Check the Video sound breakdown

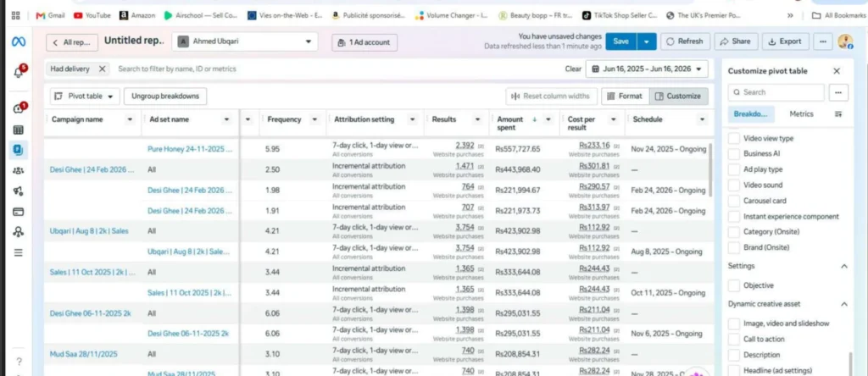733,185
